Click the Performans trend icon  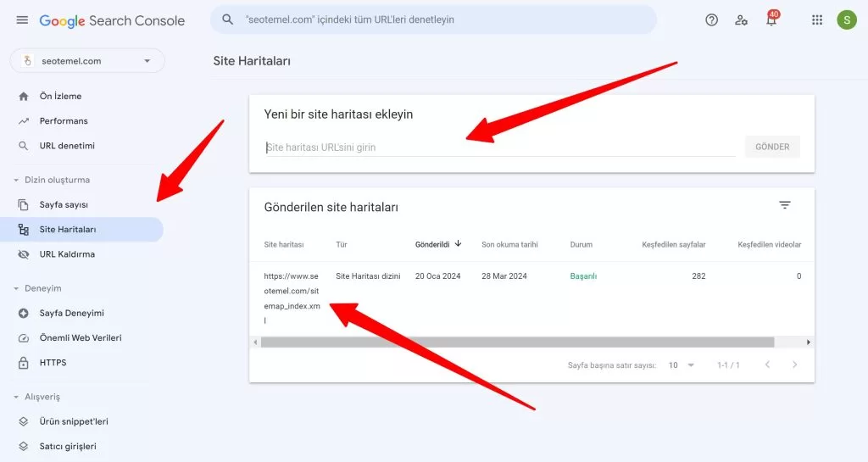pos(23,120)
